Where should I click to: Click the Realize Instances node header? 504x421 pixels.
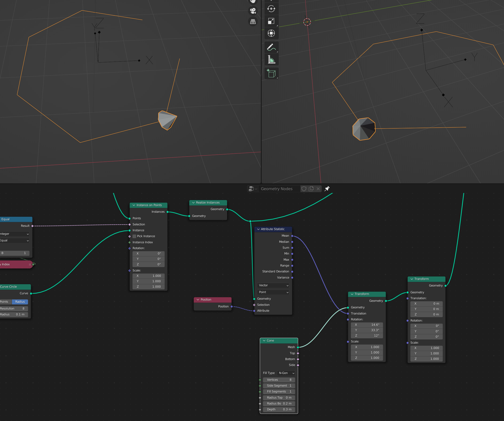(x=208, y=203)
